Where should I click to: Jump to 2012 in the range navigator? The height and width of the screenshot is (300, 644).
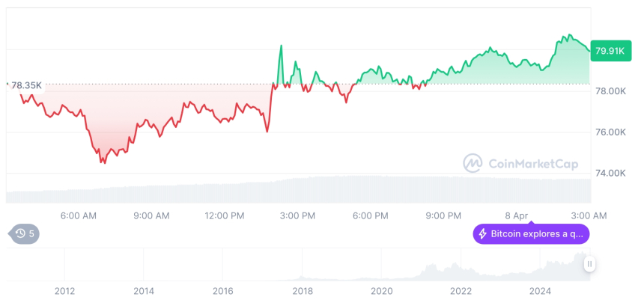[x=64, y=291]
